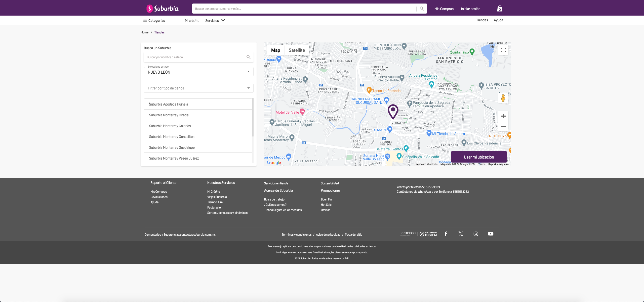Click the store search magnifier icon

pos(249,57)
